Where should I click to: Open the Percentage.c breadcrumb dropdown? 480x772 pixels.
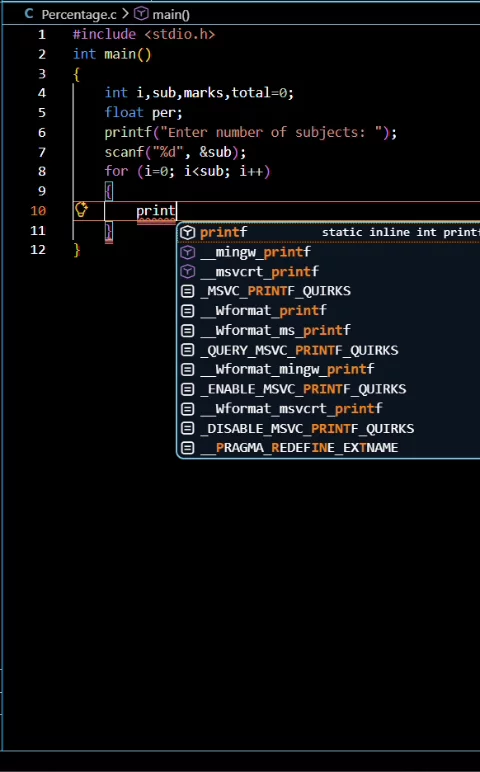point(79,14)
